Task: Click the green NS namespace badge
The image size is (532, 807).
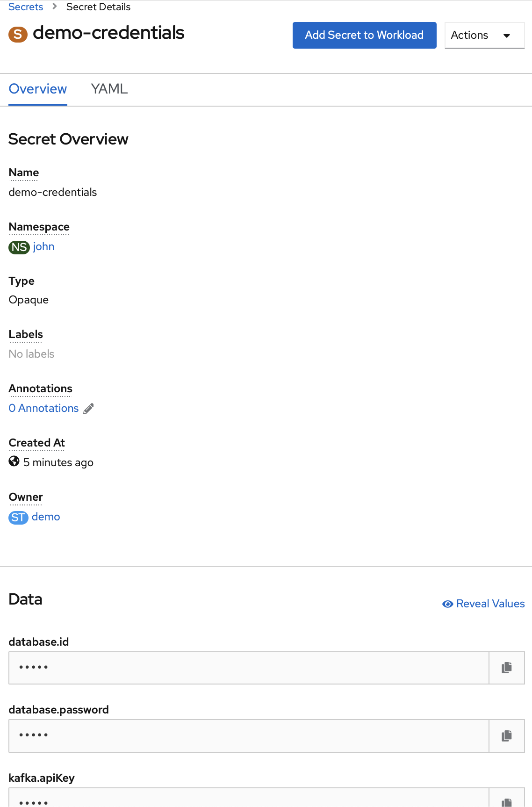Action: pos(19,247)
